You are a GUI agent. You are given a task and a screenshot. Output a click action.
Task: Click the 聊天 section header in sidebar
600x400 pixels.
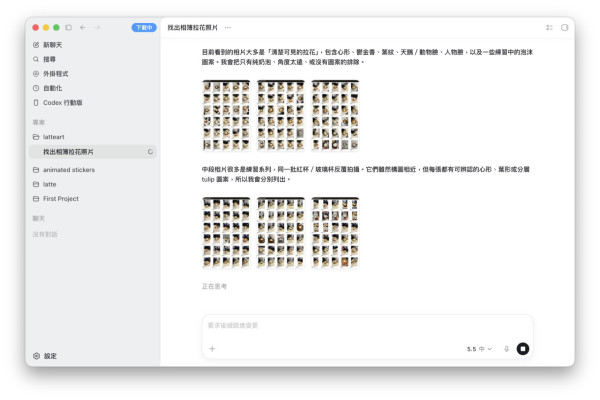pyautogui.click(x=39, y=219)
